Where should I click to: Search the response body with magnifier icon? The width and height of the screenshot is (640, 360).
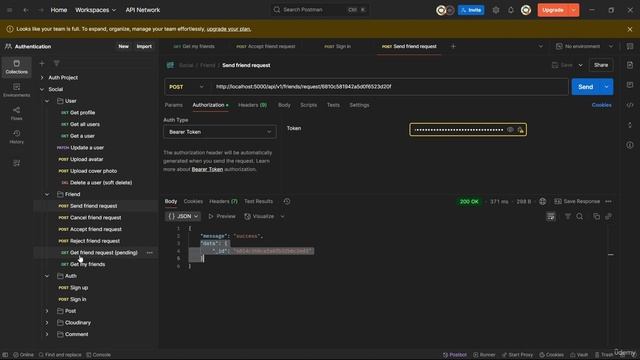tap(580, 217)
